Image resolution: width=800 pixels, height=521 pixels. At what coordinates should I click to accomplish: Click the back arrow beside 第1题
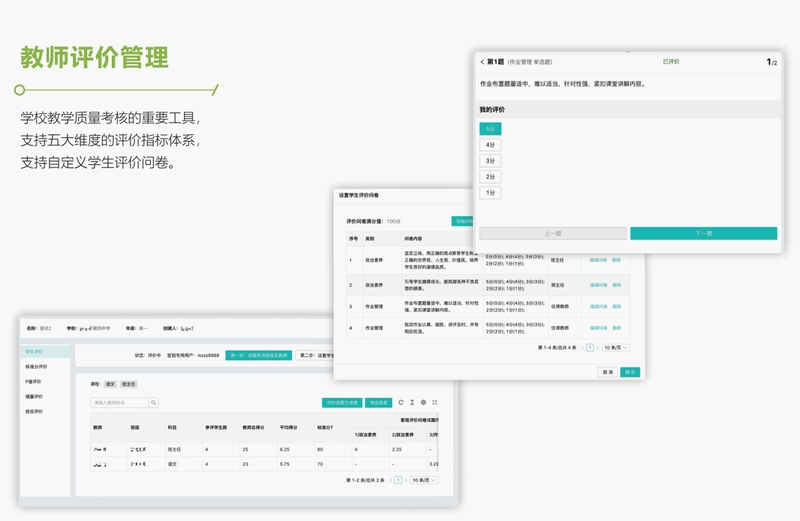482,62
